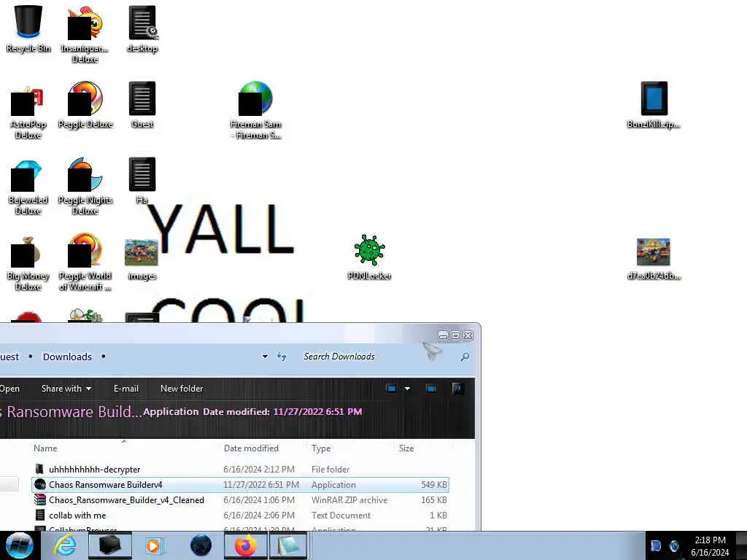Screen dimensions: 747x560
Task: Launch Peggle Deluxe desktop shortcut
Action: [x=85, y=105]
